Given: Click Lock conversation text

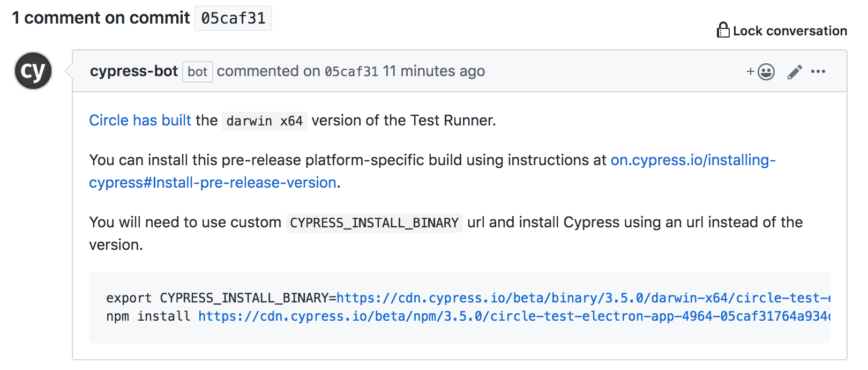Looking at the screenshot, I should point(790,31).
